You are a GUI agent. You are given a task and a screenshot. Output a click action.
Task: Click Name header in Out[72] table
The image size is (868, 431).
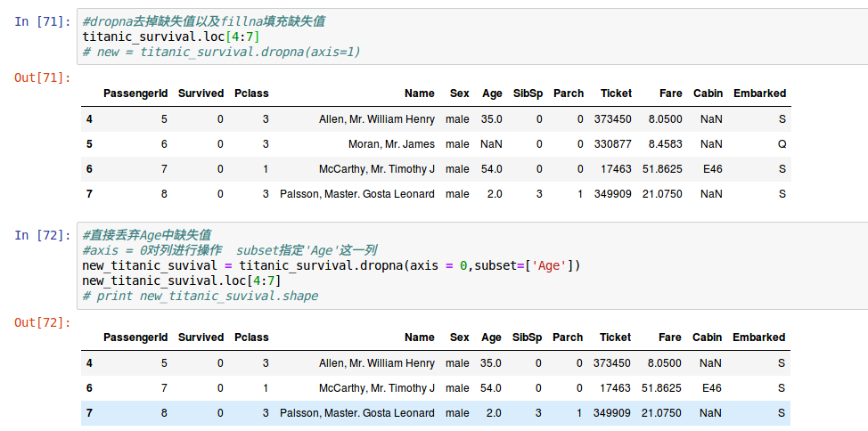(x=419, y=337)
